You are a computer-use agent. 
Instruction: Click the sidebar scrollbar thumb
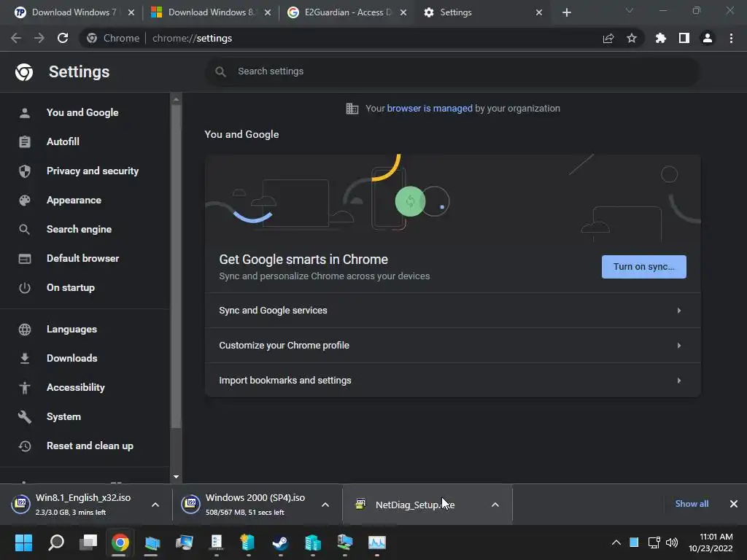tap(176, 267)
